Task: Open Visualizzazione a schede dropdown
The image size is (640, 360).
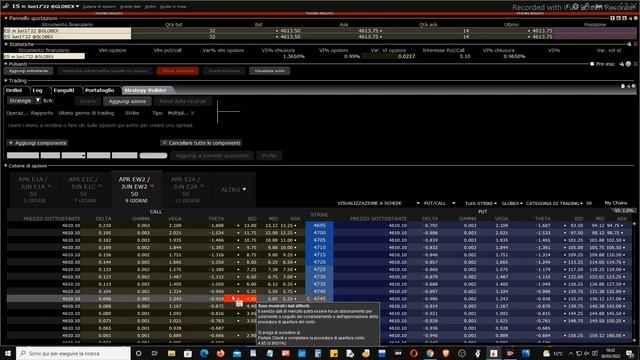Action: click(x=378, y=203)
